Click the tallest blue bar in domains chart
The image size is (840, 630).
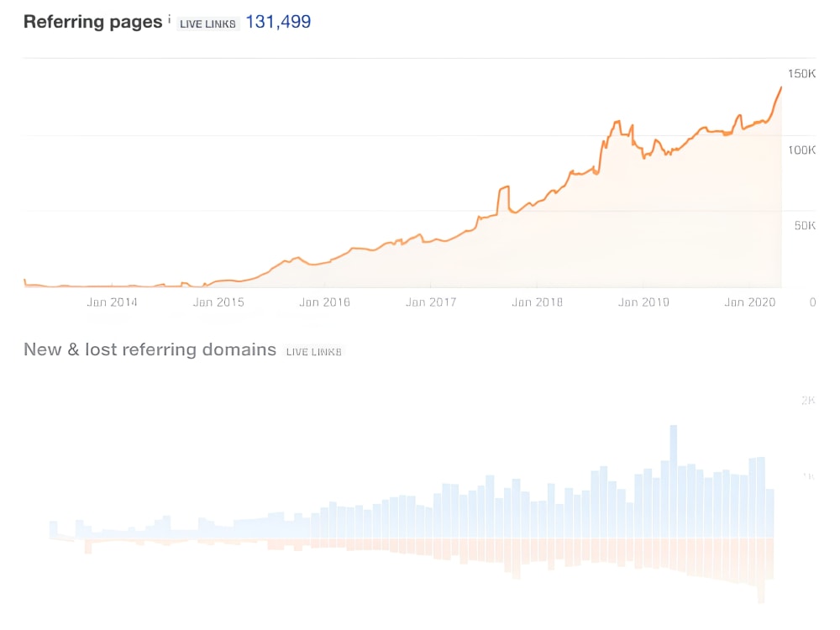click(674, 481)
